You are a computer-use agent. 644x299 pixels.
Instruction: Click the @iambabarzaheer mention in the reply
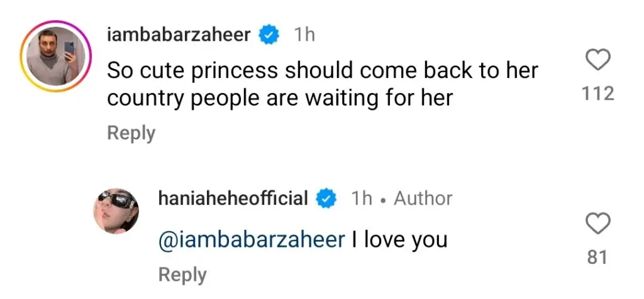point(252,240)
